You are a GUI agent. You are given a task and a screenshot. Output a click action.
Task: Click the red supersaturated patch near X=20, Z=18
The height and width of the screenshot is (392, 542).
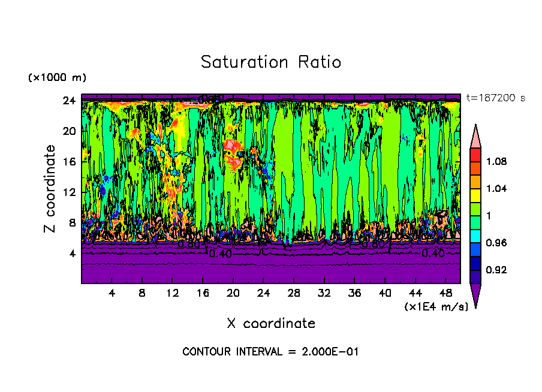click(231, 146)
